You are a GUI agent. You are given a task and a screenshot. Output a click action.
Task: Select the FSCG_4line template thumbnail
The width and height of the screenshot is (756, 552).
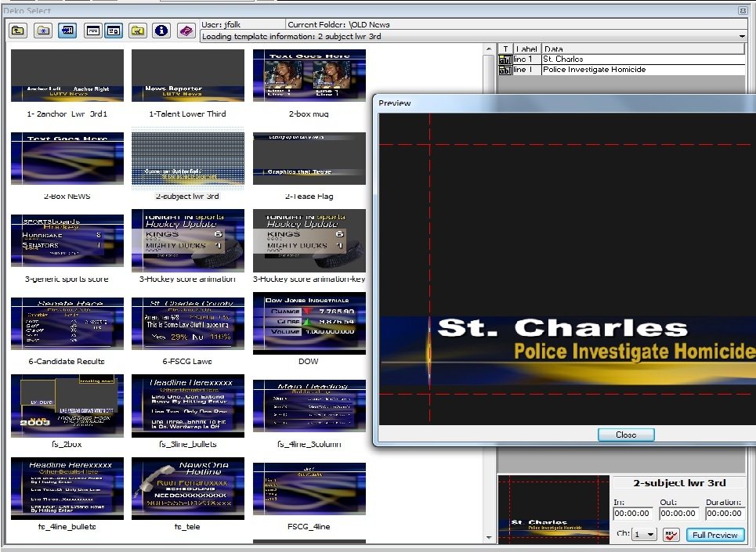point(309,489)
